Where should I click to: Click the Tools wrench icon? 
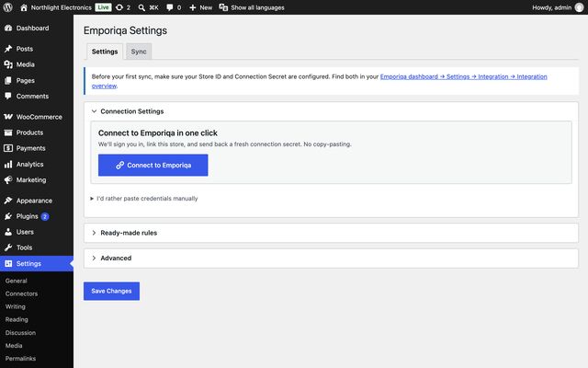[x=8, y=247]
